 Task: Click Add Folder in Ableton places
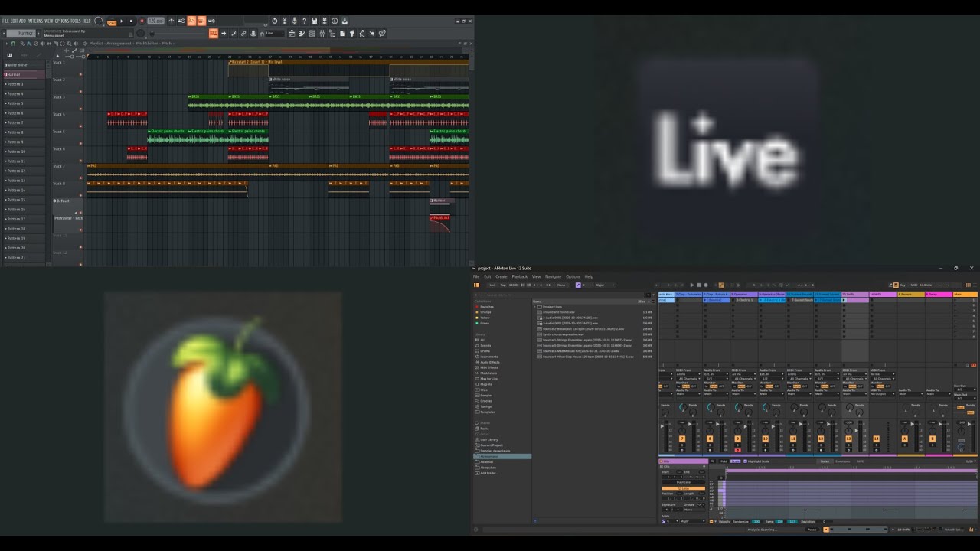(488, 473)
